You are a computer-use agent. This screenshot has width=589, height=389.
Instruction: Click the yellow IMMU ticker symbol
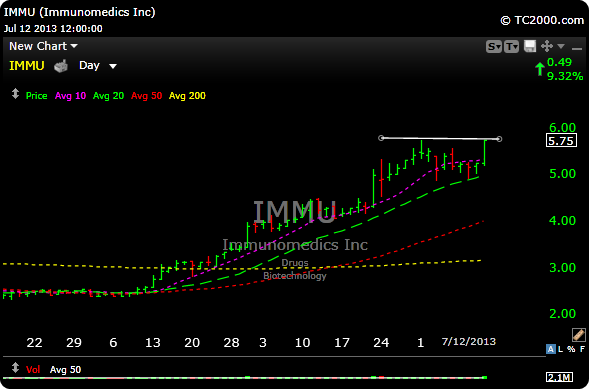(27, 66)
